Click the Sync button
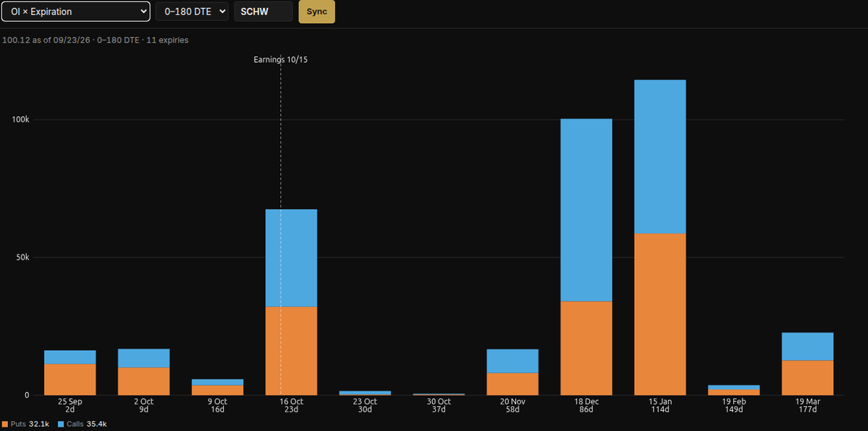Viewport: 868px width, 431px height. click(x=316, y=12)
